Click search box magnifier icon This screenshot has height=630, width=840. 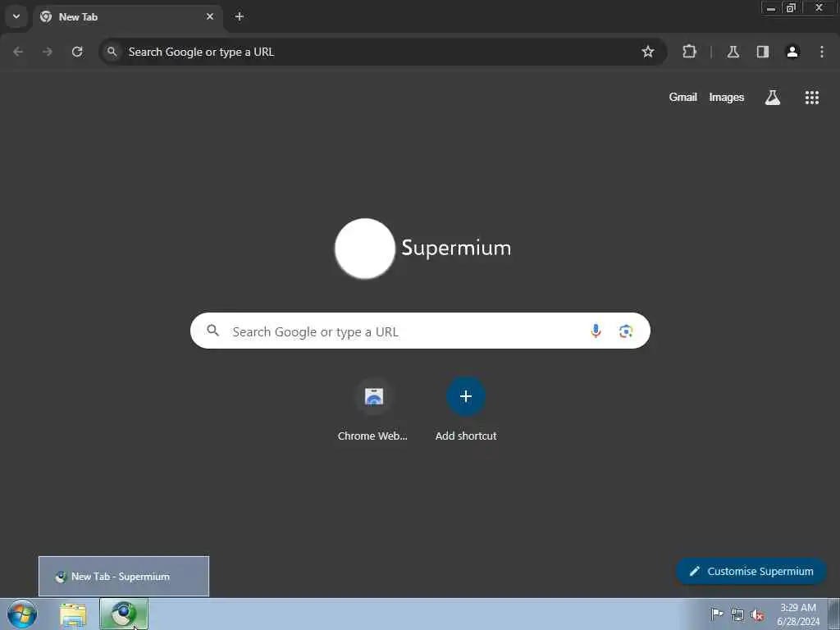pos(213,331)
